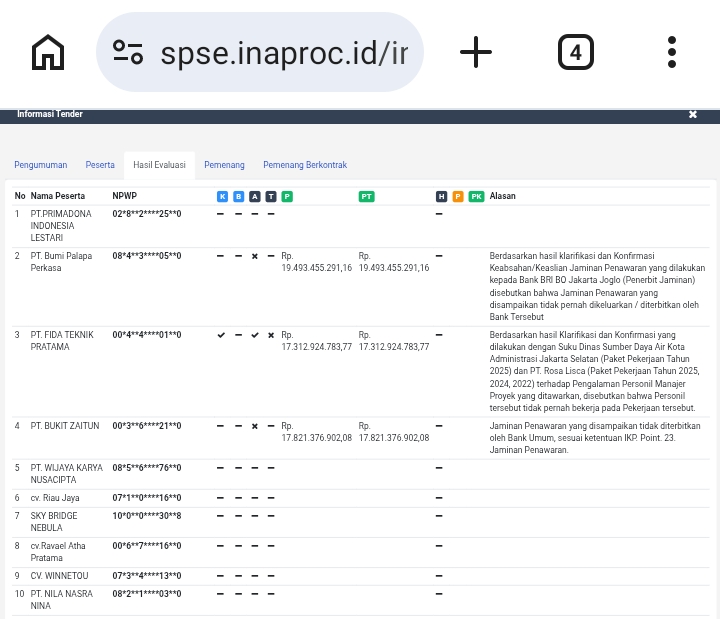Open browser three-dot menu
720x619 pixels.
[672, 52]
